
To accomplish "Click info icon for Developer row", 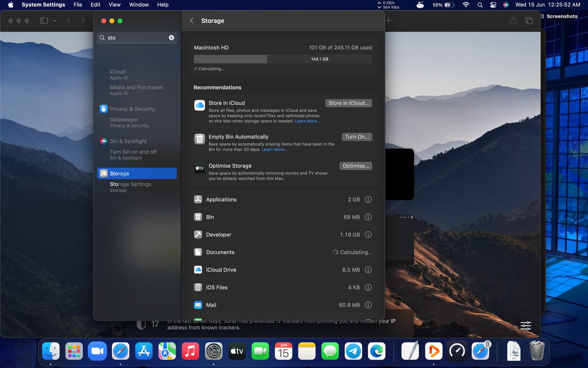I will (x=368, y=235).
